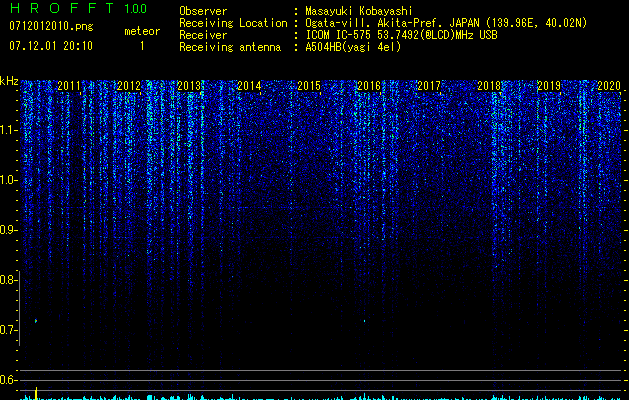Click the 2020 time marker
The image size is (629, 400).
click(609, 86)
